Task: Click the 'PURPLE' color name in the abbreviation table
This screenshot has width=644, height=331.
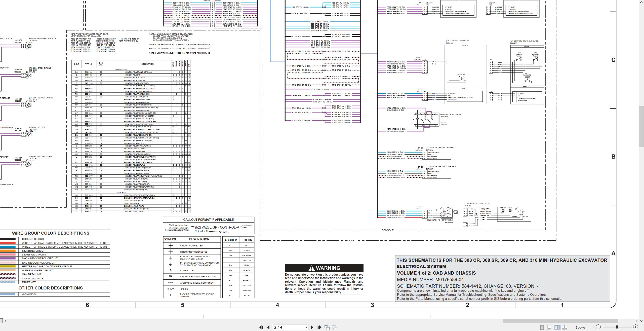Action: click(247, 280)
